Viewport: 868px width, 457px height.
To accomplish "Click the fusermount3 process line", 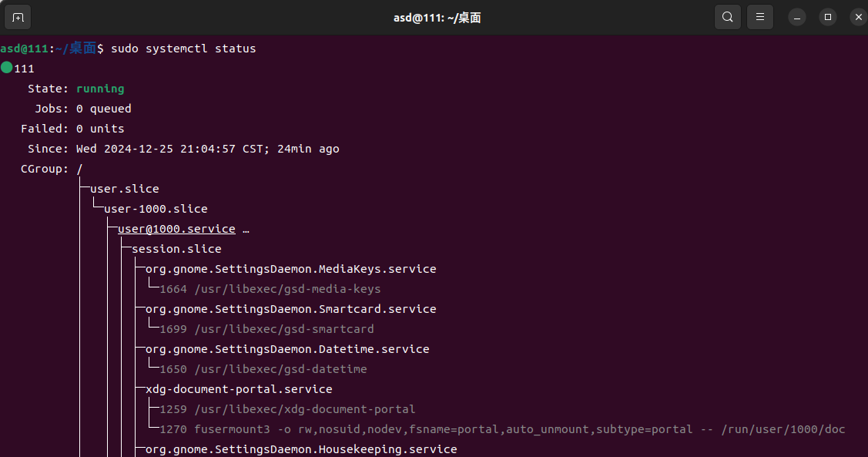I will click(x=502, y=429).
